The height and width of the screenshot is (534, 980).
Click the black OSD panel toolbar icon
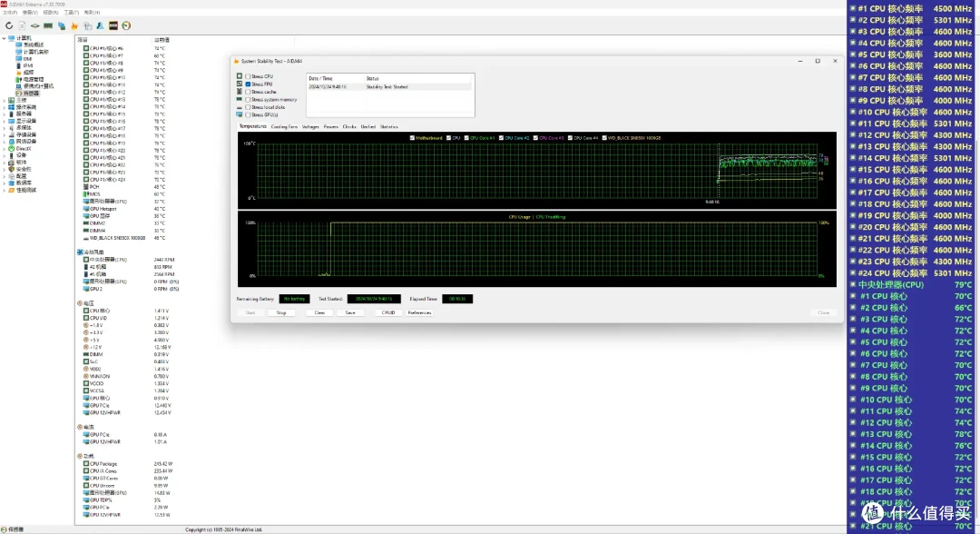pyautogui.click(x=113, y=25)
